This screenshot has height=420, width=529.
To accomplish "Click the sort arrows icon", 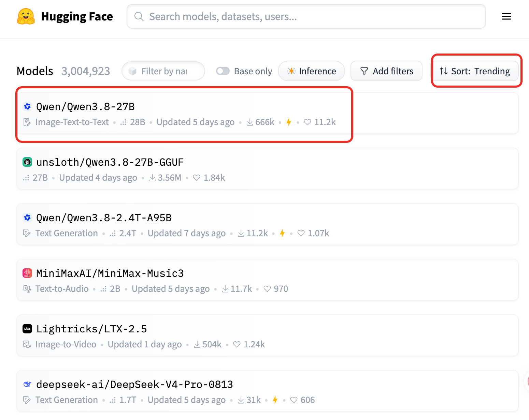I will [x=444, y=71].
